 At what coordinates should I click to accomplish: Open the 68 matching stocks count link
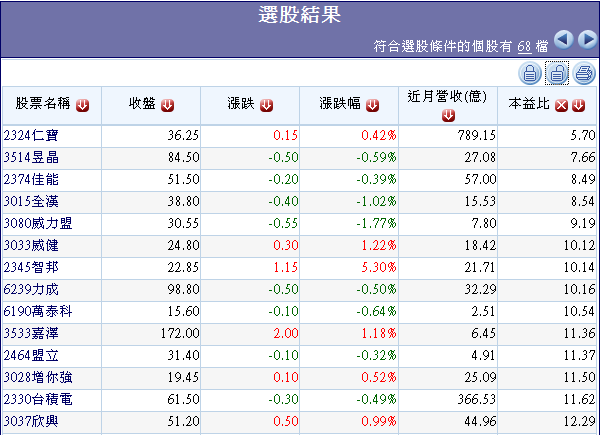(x=524, y=47)
